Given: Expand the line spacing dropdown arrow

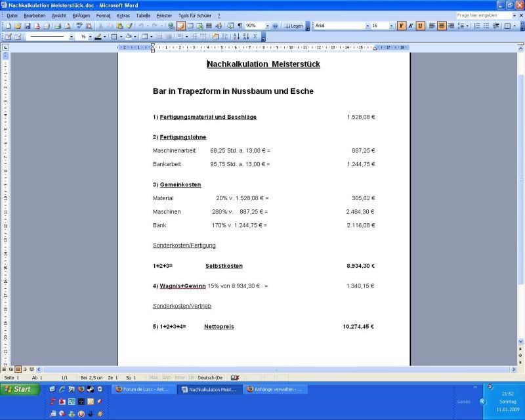Looking at the screenshot, I should [467, 26].
